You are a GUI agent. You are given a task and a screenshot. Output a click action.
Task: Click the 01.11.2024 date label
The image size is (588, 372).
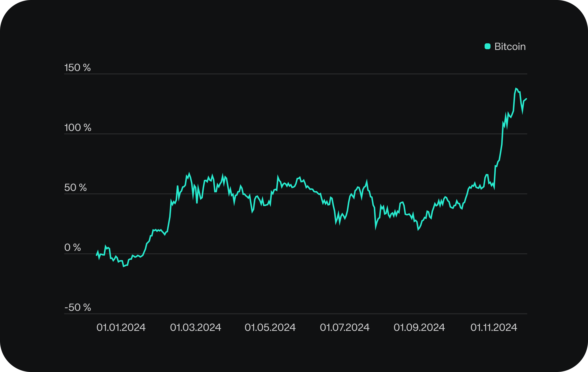493,327
